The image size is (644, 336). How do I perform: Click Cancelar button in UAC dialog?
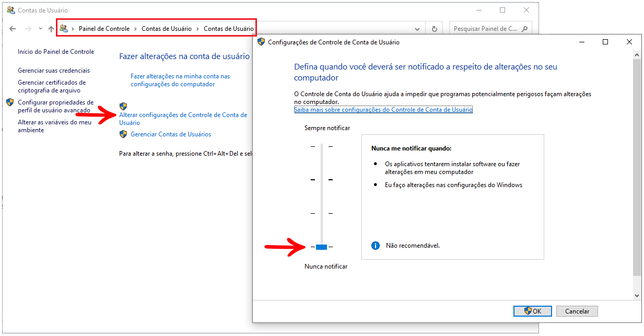pos(577,311)
